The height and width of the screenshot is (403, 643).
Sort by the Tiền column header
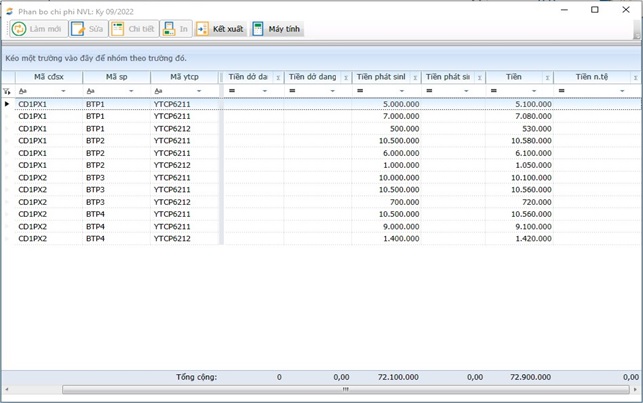514,77
